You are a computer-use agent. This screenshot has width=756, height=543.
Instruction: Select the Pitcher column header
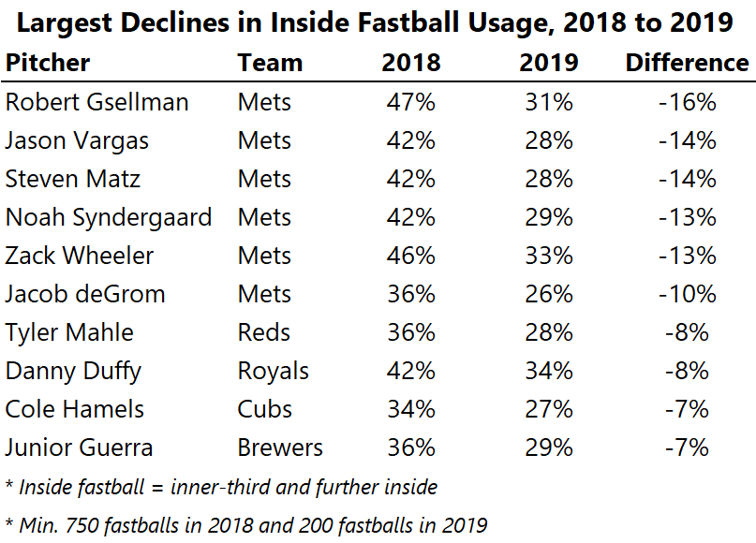pos(48,63)
